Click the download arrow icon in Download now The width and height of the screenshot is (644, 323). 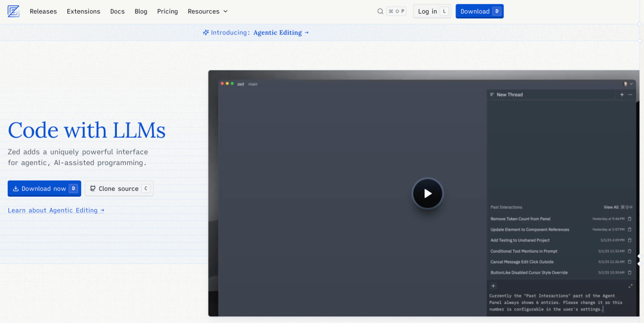(16, 189)
